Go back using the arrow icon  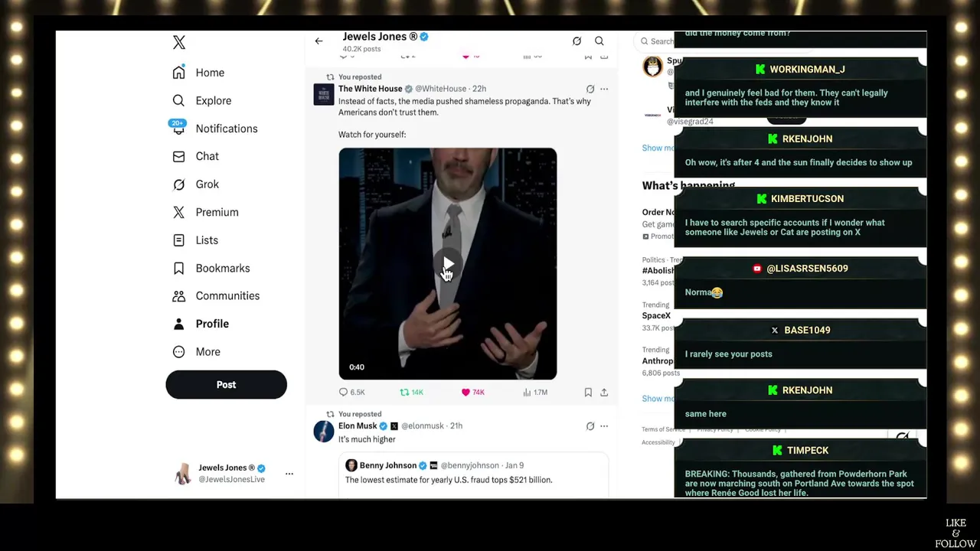[x=318, y=41]
